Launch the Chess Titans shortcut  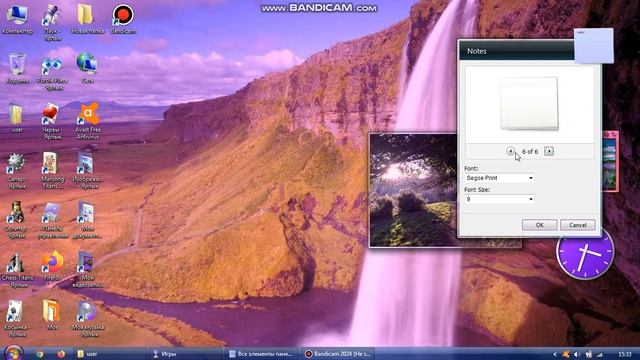tap(17, 270)
